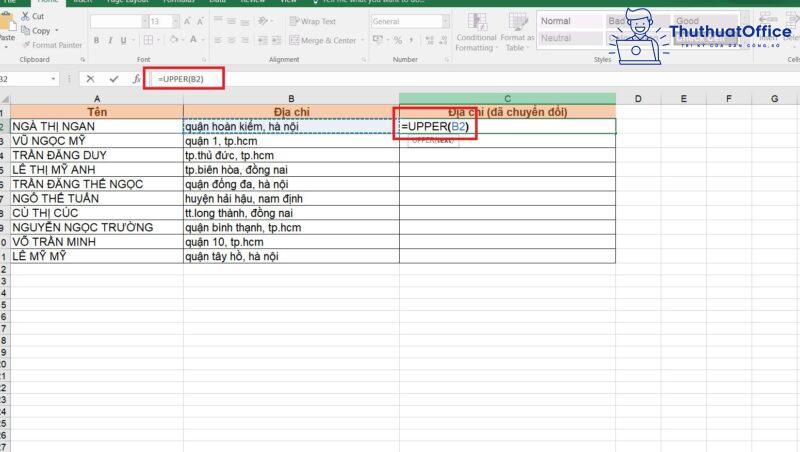Open Font group dialog launcher

coord(204,60)
